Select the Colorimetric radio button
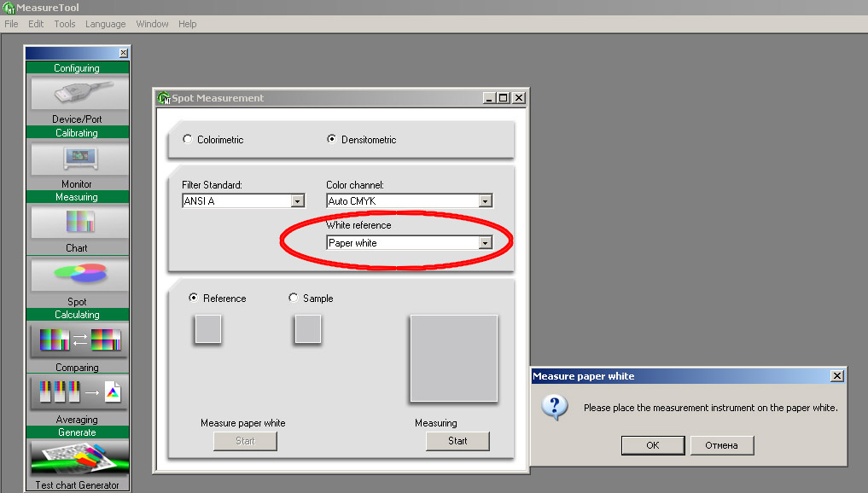Screen dimensions: 868x493 point(187,139)
